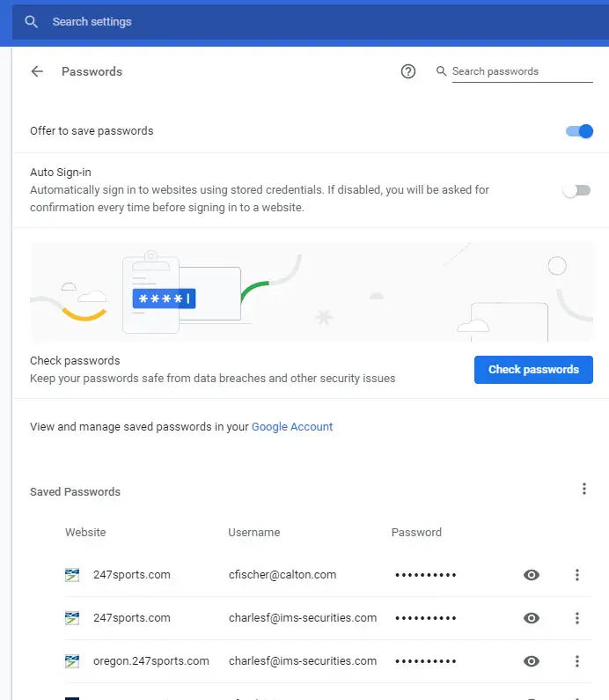
Task: Go back using the arrow beside Passwords
Action: click(x=37, y=71)
